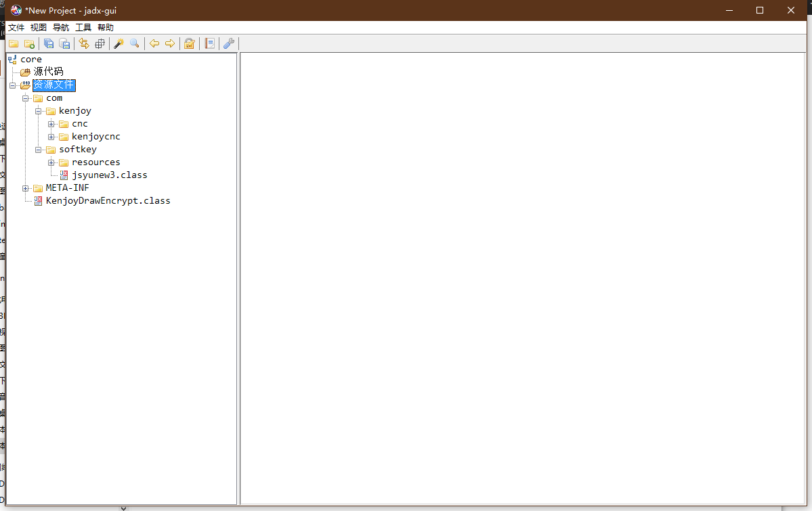The image size is (812, 511).
Task: Select the softkey folder label
Action: click(78, 149)
